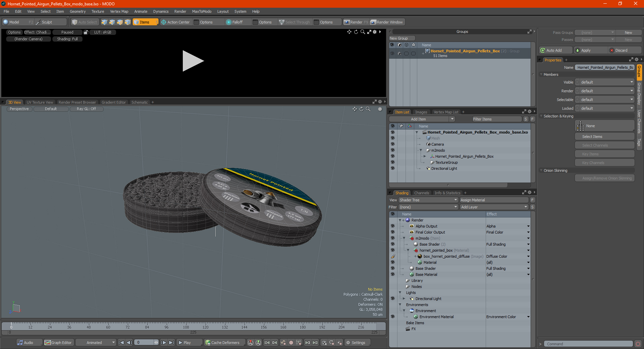The width and height of the screenshot is (644, 349).
Task: Switch to Vertex Map List tab
Action: tap(446, 112)
